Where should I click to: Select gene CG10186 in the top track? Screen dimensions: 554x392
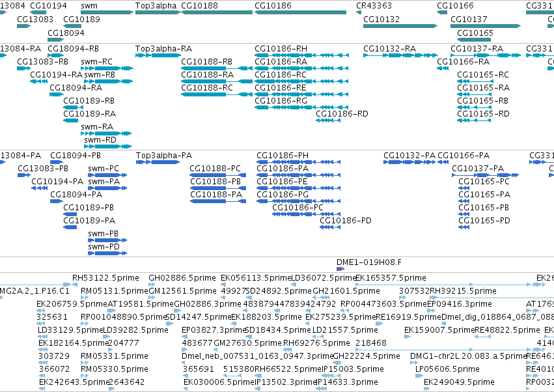pyautogui.click(x=300, y=12)
